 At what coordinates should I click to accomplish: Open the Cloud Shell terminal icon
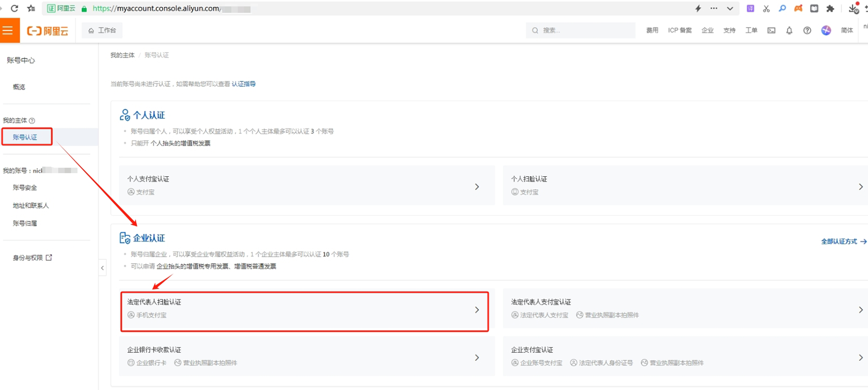[771, 30]
